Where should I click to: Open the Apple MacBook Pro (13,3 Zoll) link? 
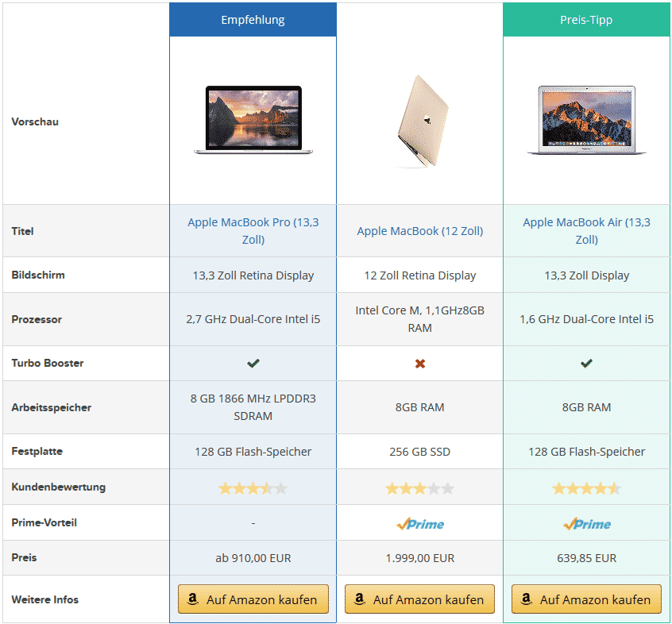pyautogui.click(x=253, y=231)
